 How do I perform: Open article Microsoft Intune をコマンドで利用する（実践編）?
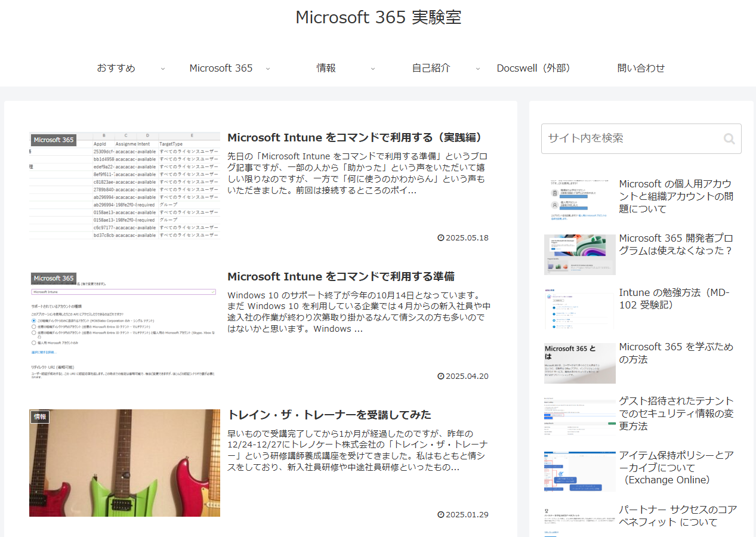pyautogui.click(x=354, y=138)
